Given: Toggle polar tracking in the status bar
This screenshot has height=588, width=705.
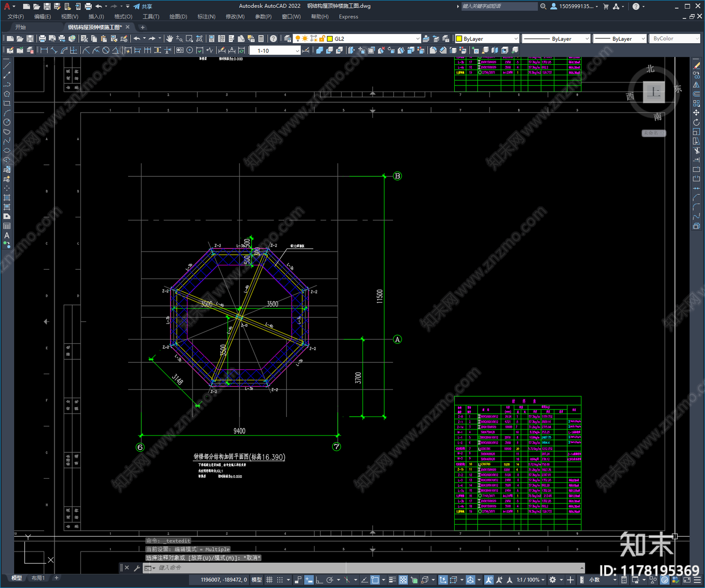Looking at the screenshot, I should pyautogui.click(x=330, y=580).
